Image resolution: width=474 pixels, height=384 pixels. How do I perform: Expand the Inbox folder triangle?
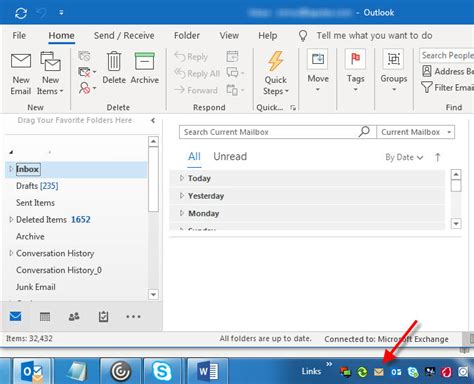pos(11,169)
